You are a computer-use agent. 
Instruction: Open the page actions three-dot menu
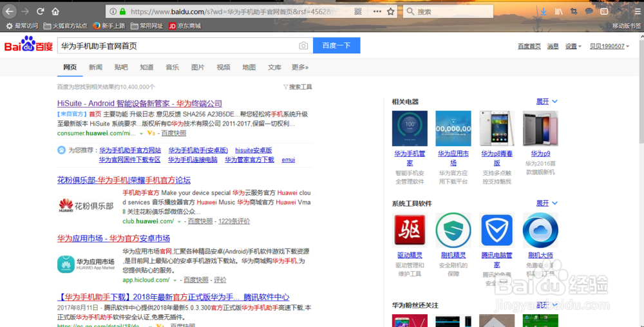[377, 12]
